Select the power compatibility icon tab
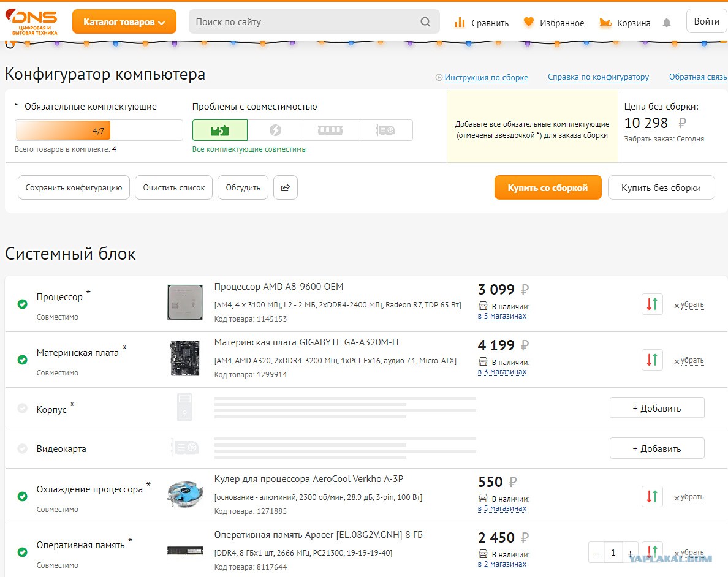Screen dimensions: 728x577 pos(275,130)
